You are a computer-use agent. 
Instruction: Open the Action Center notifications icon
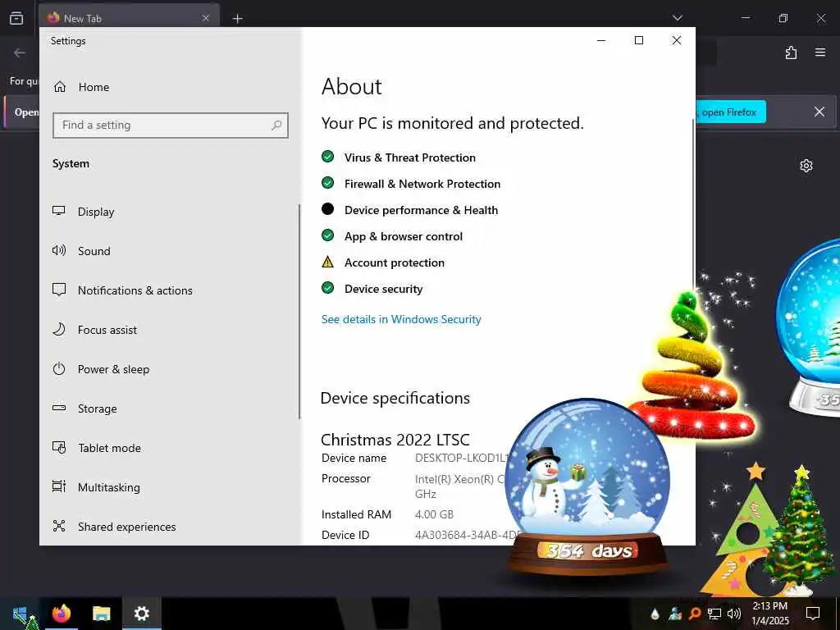pyautogui.click(x=813, y=614)
